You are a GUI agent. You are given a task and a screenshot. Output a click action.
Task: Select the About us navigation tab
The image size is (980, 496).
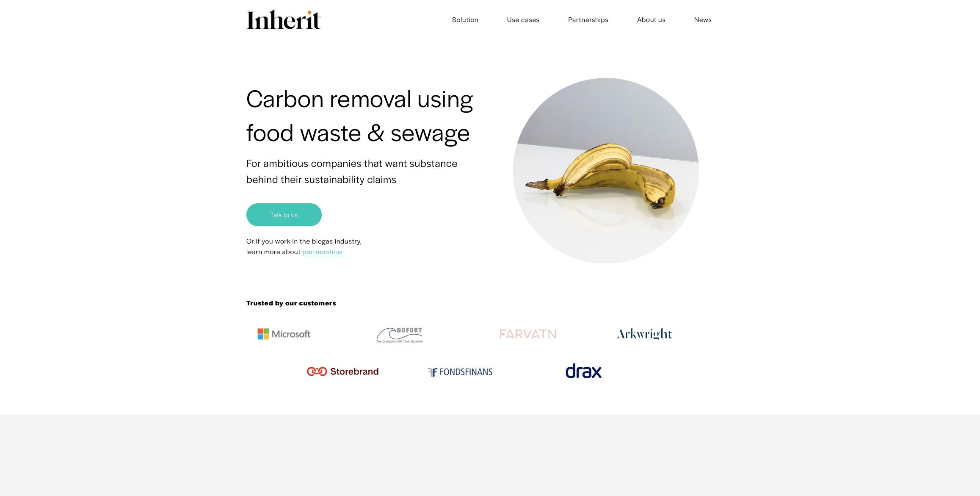pos(651,19)
